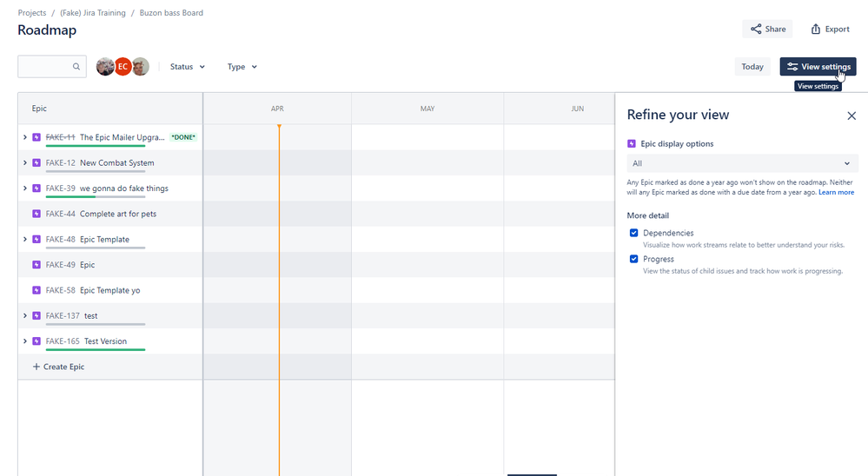Select 'Epic Template yo' epic title
This screenshot has width=868, height=476.
tap(109, 290)
